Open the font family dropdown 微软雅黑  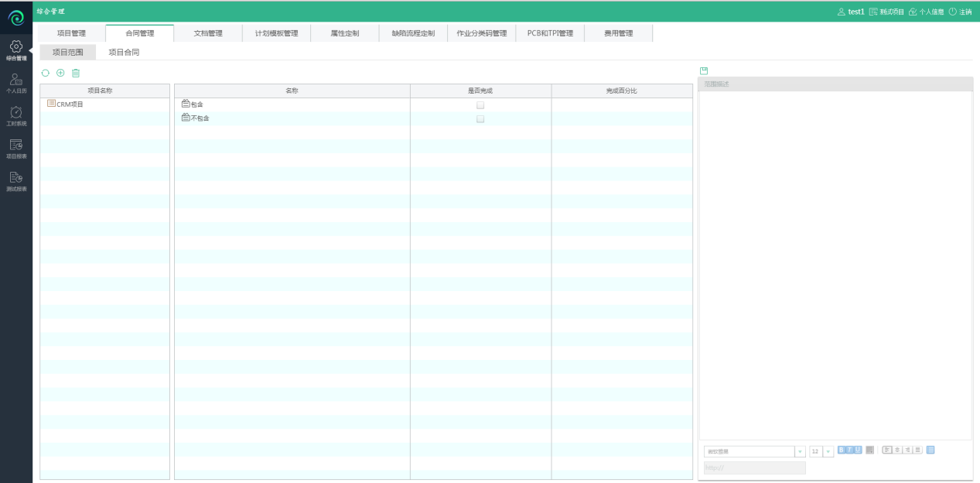(800, 451)
